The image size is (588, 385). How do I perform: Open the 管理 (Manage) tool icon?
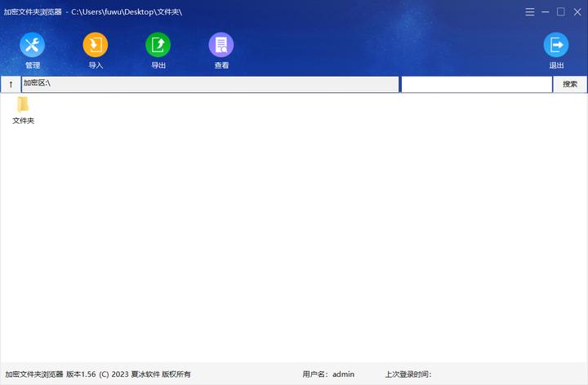(x=32, y=45)
